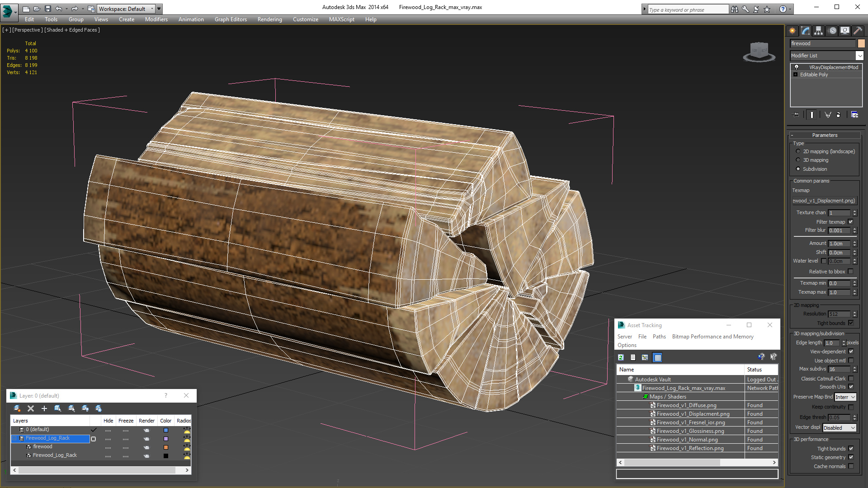Click the Perspective viewport label
Screen dimensions: 868x488
[x=28, y=30]
